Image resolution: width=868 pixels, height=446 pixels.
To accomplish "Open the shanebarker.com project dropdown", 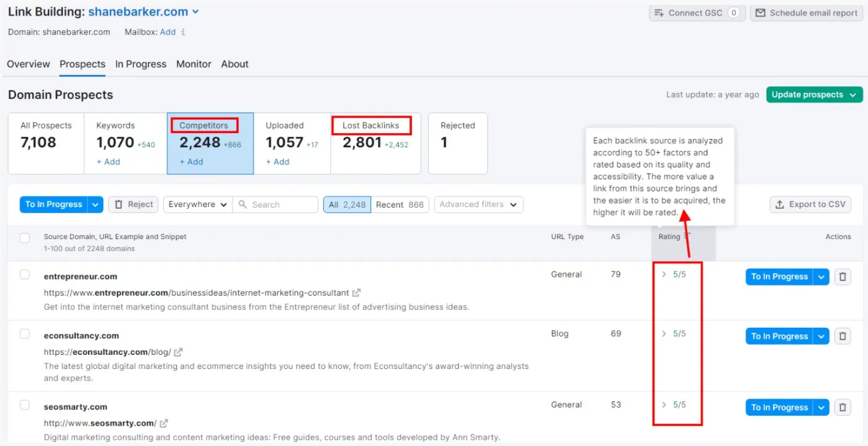I will tap(195, 12).
